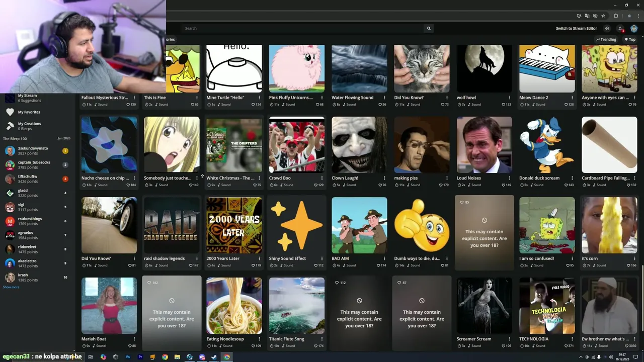The width and height of the screenshot is (644, 362).
Task: Play the Shiny Sound Effect thumbnail
Action: tap(296, 225)
